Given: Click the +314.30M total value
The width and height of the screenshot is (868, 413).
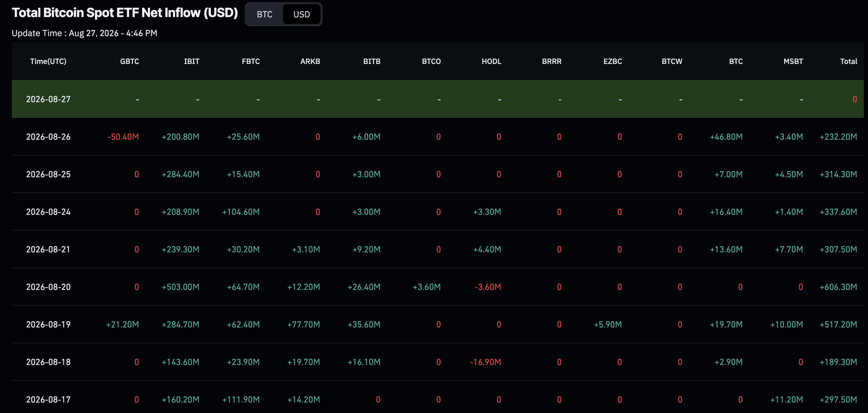Looking at the screenshot, I should (838, 175).
